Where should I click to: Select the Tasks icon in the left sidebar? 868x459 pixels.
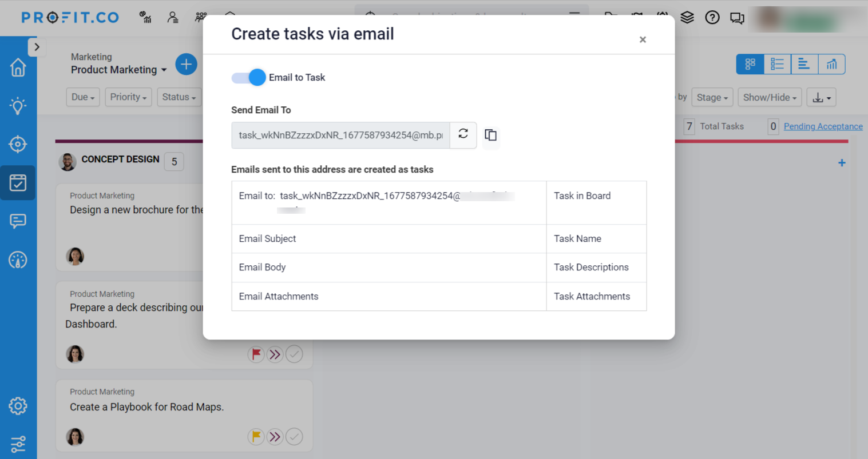click(x=18, y=183)
